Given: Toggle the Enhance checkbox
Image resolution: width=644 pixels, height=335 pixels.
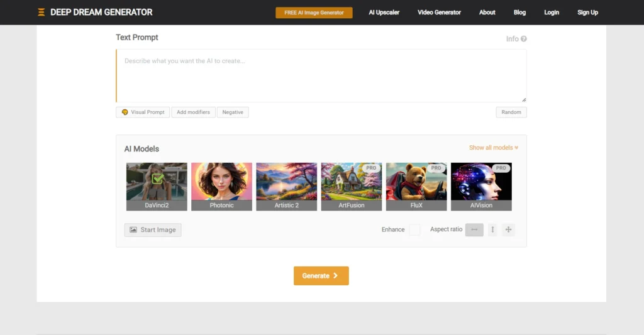Looking at the screenshot, I should pyautogui.click(x=414, y=229).
